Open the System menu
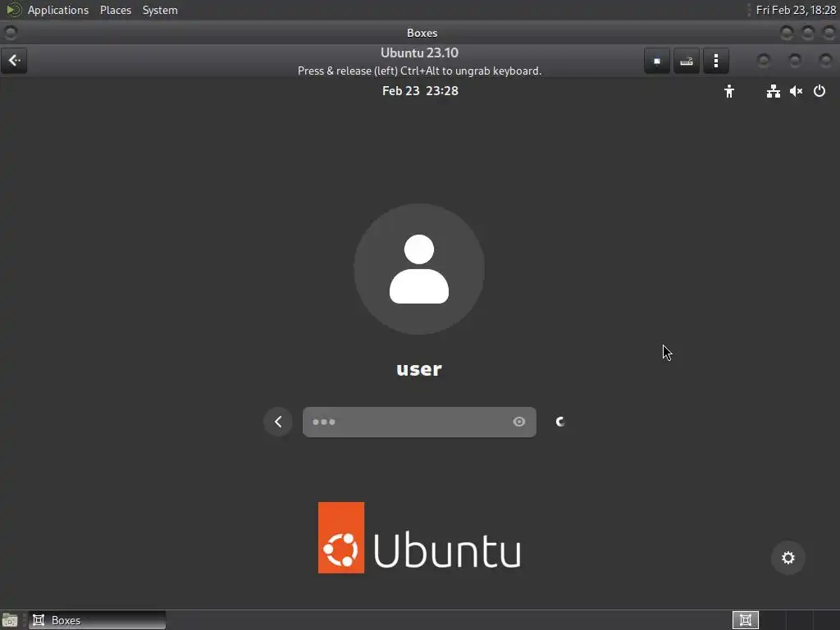Screen dimensions: 840x630 [x=160, y=10]
